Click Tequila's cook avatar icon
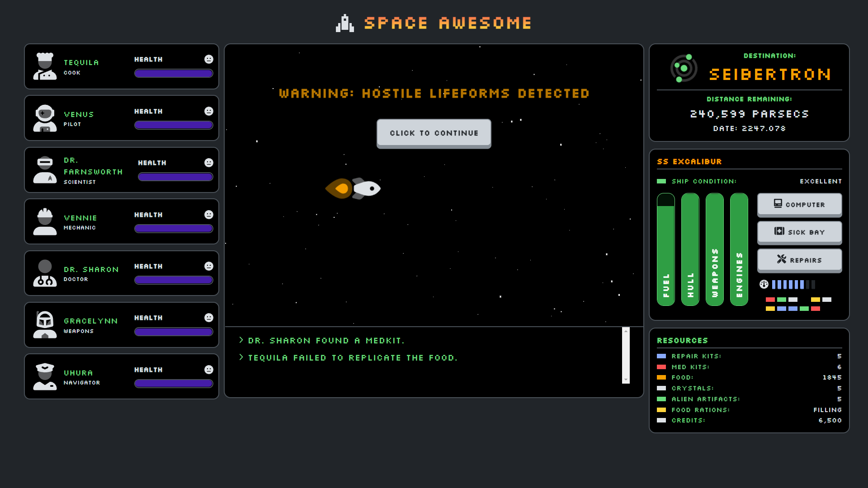 point(45,66)
